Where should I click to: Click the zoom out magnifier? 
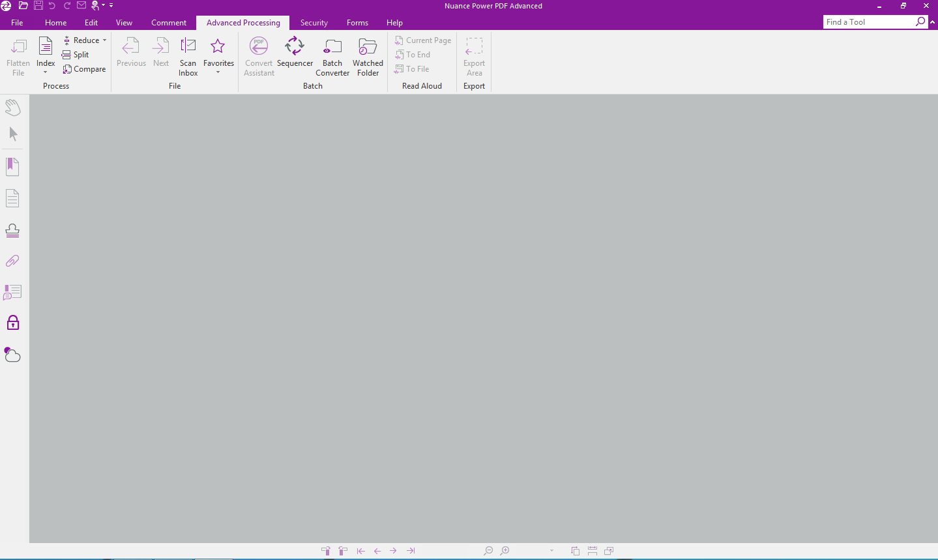coord(488,551)
